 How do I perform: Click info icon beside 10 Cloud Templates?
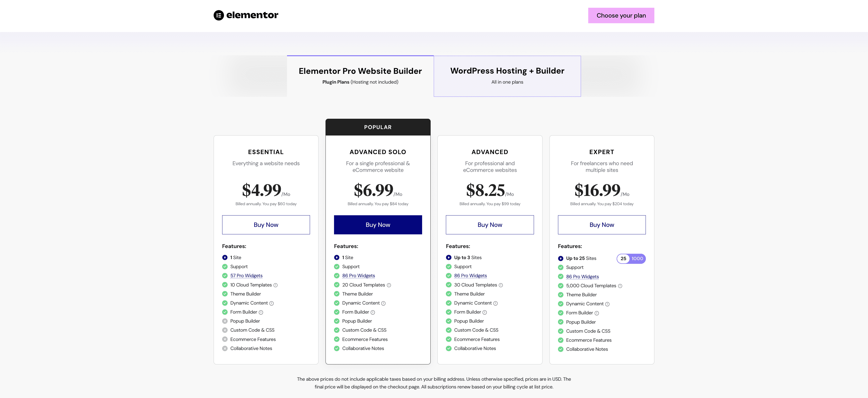(x=275, y=285)
